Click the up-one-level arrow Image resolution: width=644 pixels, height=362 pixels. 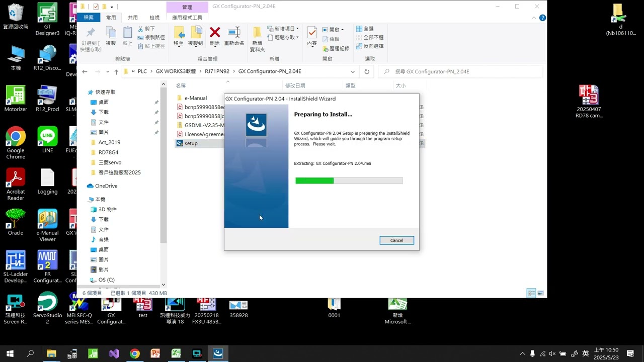(116, 72)
